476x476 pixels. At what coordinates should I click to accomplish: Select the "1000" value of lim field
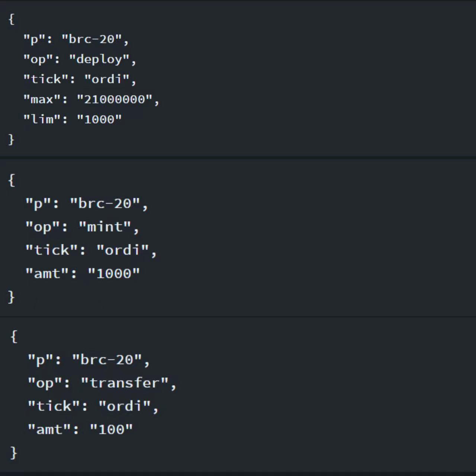[x=99, y=119]
